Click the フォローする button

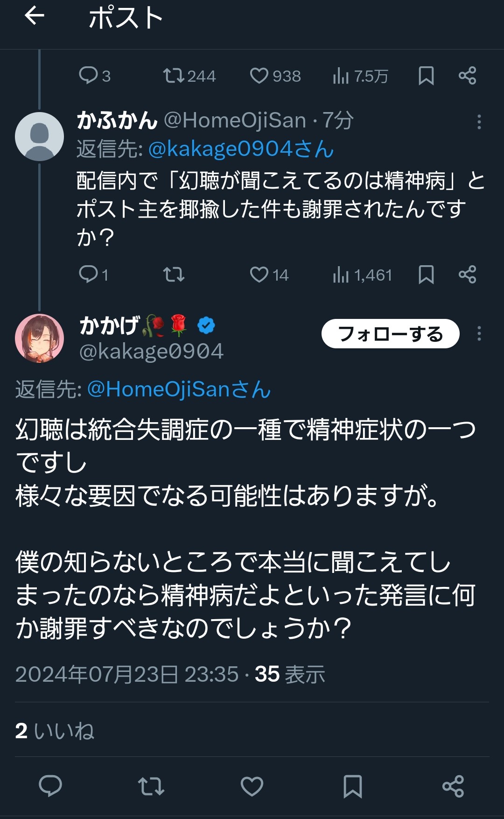coord(391,334)
